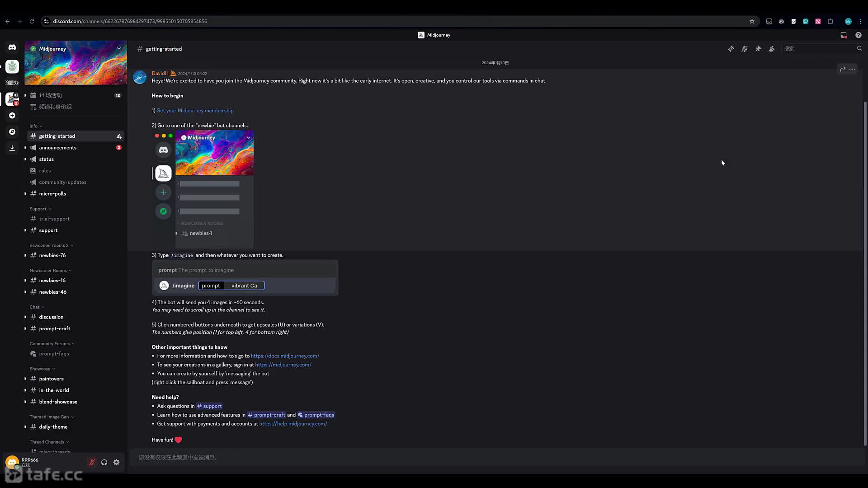The image size is (868, 488).
Task: Open the newbie channels tutorial image
Action: 203,188
